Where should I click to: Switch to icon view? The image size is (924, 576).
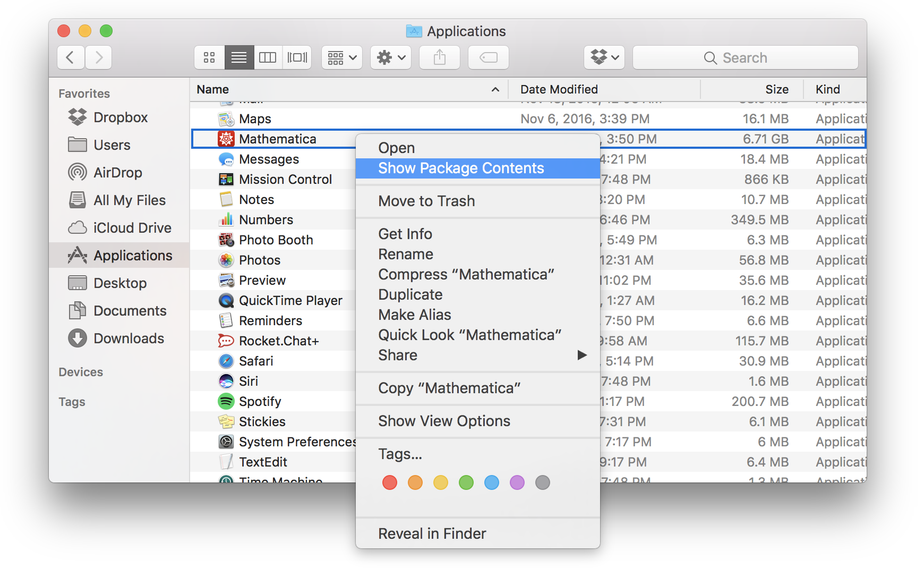[209, 57]
